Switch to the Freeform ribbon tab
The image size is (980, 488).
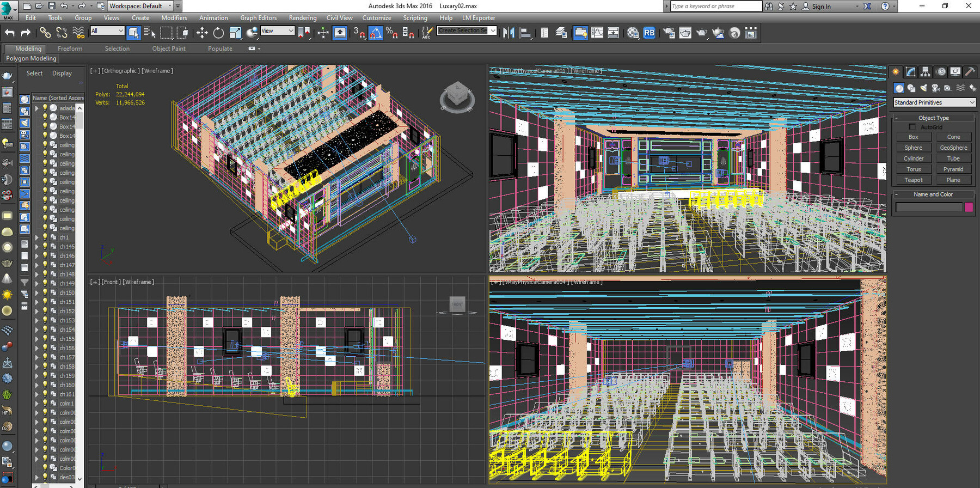[x=70, y=48]
